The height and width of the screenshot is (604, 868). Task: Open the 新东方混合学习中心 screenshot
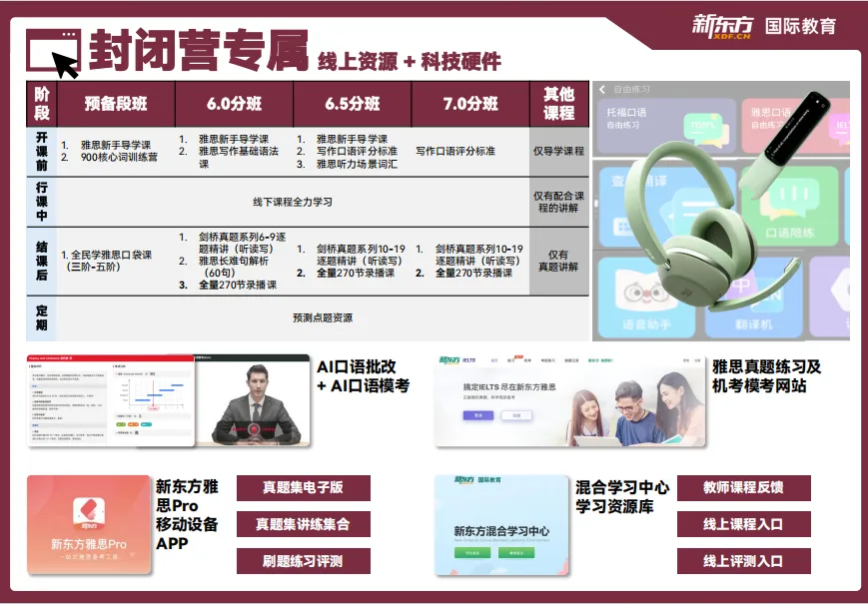tap(501, 525)
